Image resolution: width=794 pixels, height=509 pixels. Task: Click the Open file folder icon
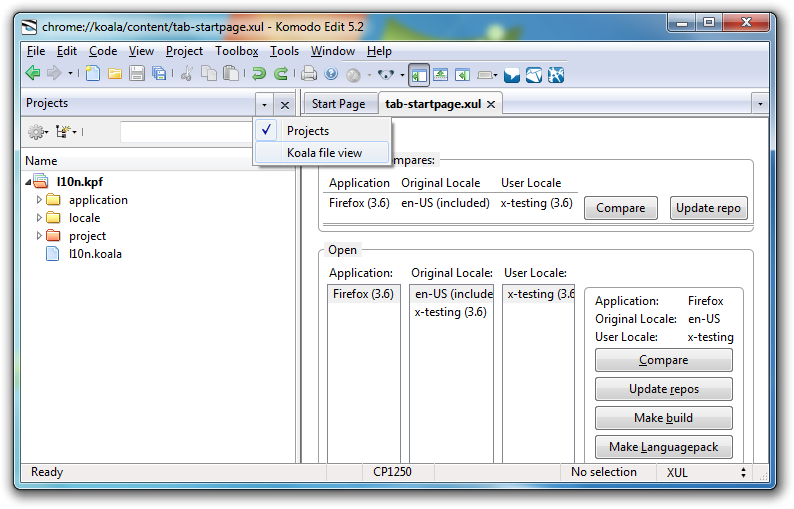(115, 74)
